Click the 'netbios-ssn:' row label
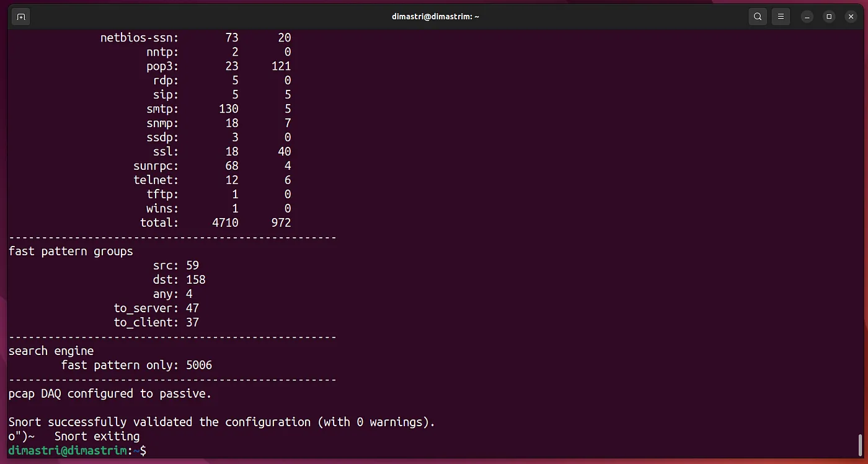 point(139,38)
